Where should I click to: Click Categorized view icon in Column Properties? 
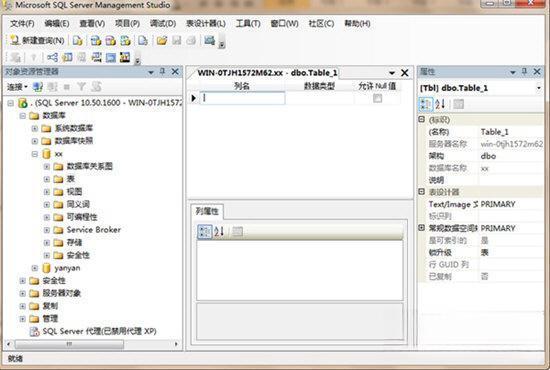pos(204,231)
